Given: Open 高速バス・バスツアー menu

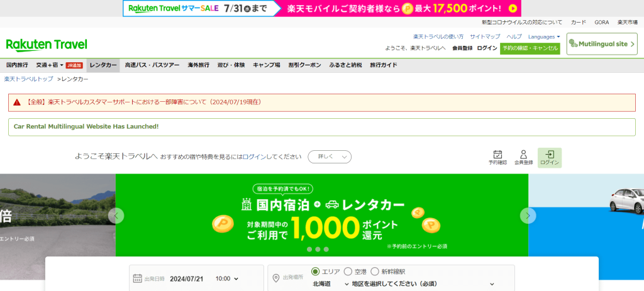Looking at the screenshot, I should pyautogui.click(x=152, y=65).
